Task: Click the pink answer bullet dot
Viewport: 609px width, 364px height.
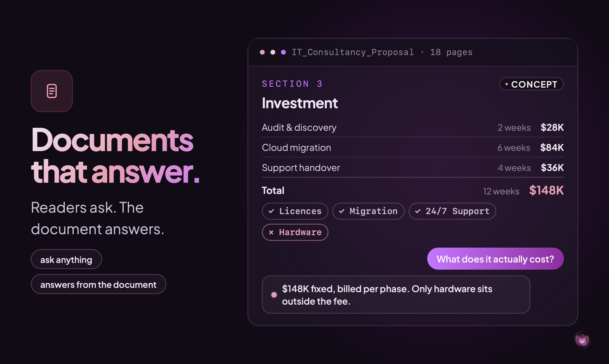Action: 274,295
